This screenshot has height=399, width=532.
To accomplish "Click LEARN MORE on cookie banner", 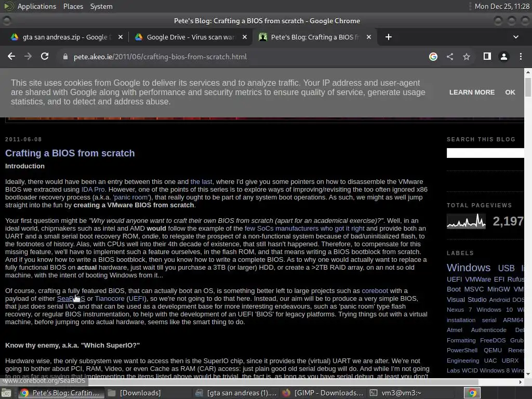I will pyautogui.click(x=472, y=92).
